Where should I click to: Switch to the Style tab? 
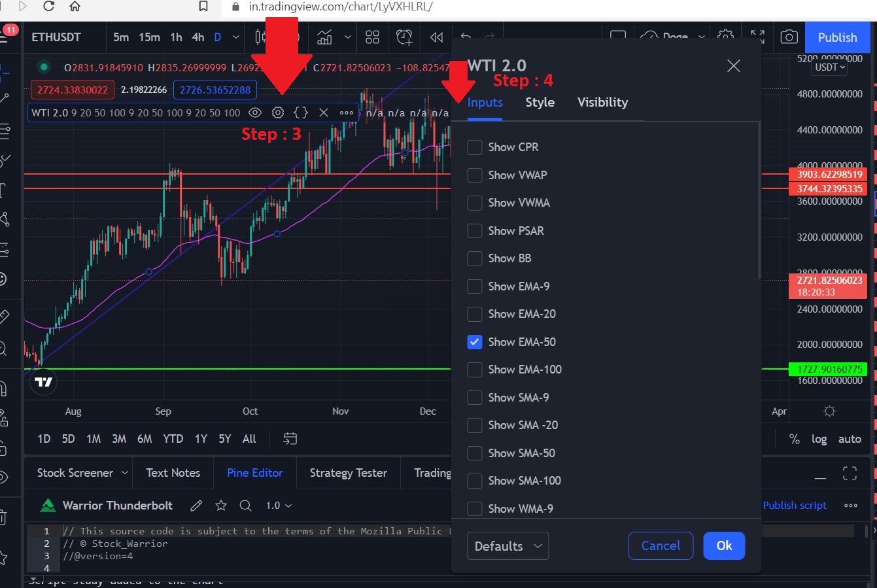coord(540,102)
